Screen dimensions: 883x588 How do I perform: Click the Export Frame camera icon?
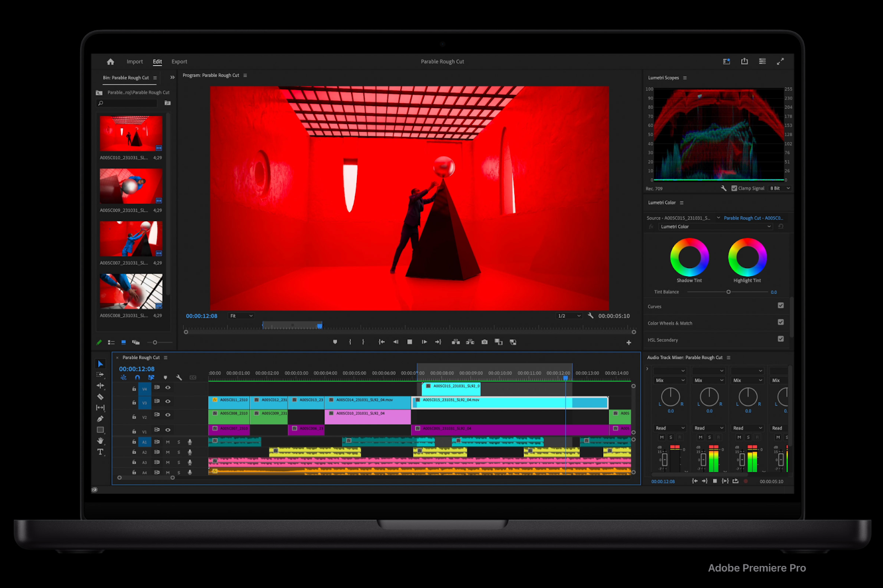pyautogui.click(x=485, y=342)
